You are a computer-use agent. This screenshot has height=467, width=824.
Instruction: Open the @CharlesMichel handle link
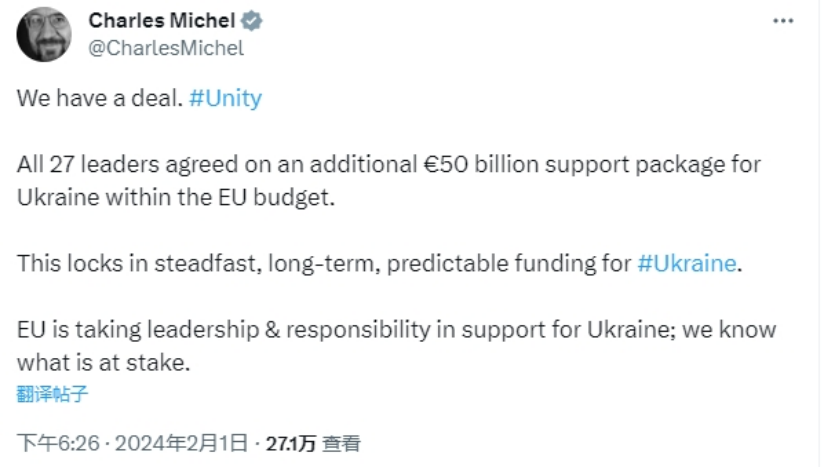[166, 46]
